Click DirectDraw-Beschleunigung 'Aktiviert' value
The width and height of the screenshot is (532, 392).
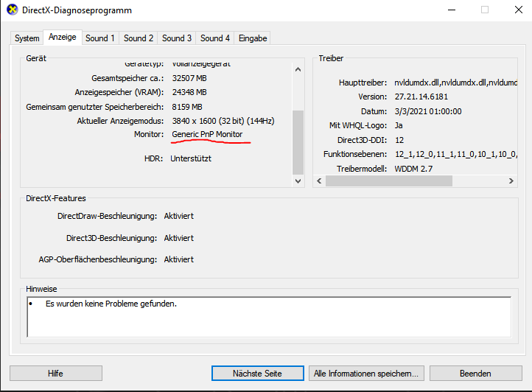pos(179,216)
